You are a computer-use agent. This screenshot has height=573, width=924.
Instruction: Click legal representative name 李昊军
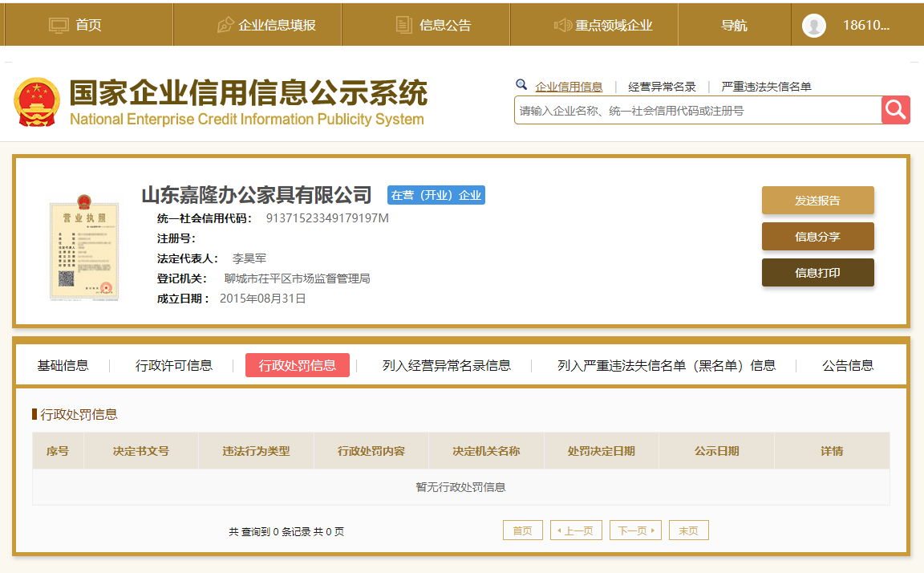tap(249, 258)
